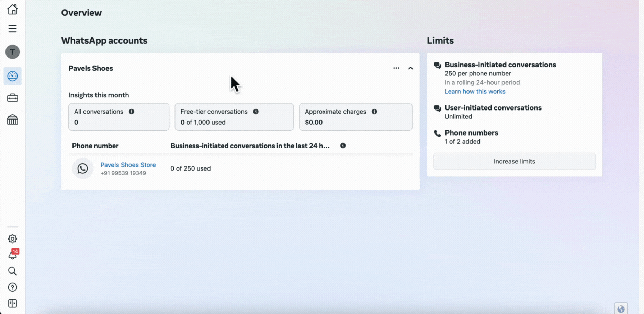Collapse the Pavels Shoes account card
Screen dimensions: 644x314
tap(410, 68)
